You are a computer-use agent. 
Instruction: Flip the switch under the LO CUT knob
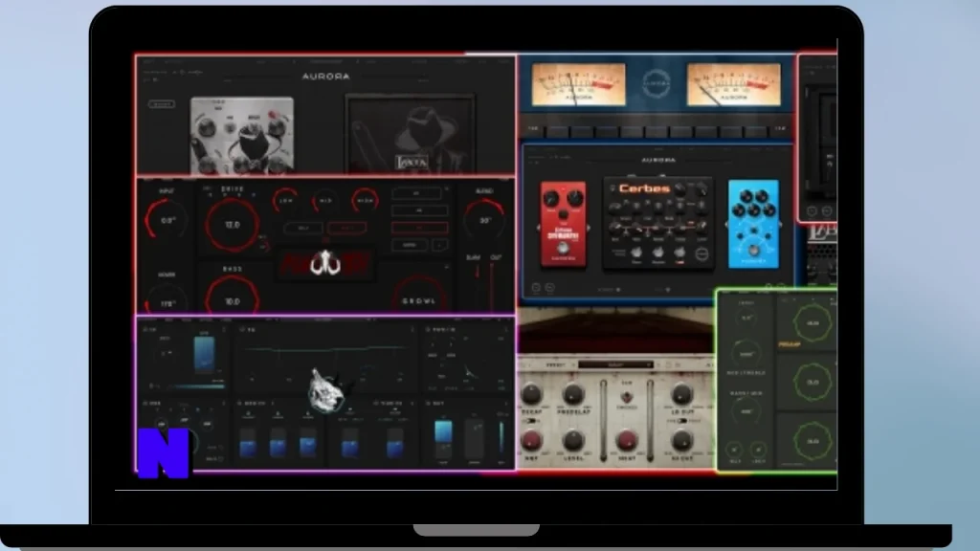[x=681, y=422]
